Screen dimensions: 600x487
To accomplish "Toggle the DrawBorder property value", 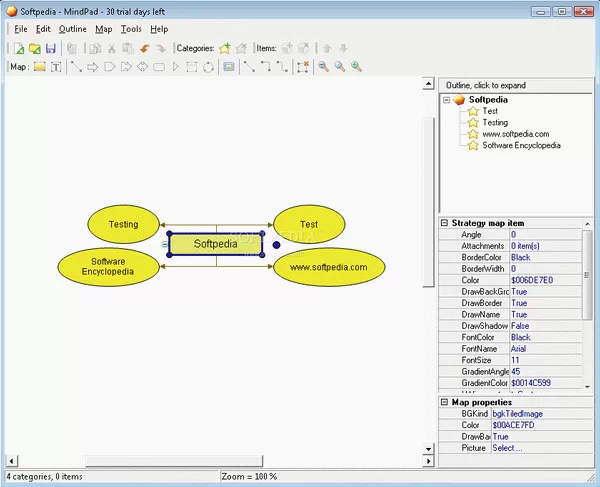I will (x=519, y=303).
